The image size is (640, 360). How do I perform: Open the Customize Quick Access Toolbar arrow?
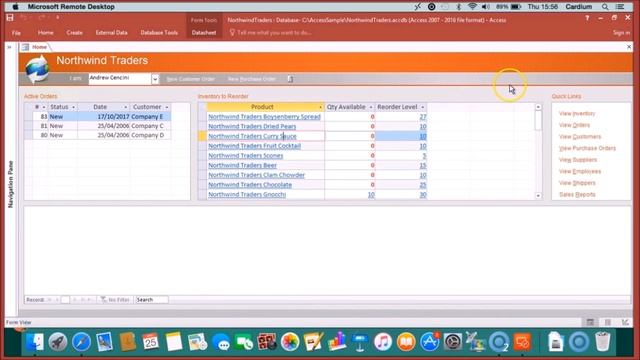tap(58, 18)
